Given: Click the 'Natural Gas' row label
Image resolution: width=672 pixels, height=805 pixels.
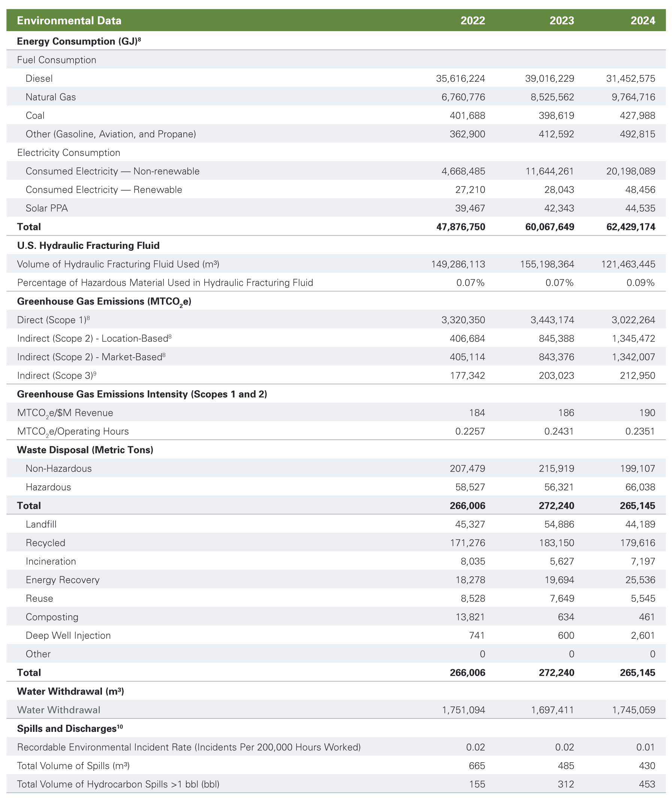Looking at the screenshot, I should [51, 97].
